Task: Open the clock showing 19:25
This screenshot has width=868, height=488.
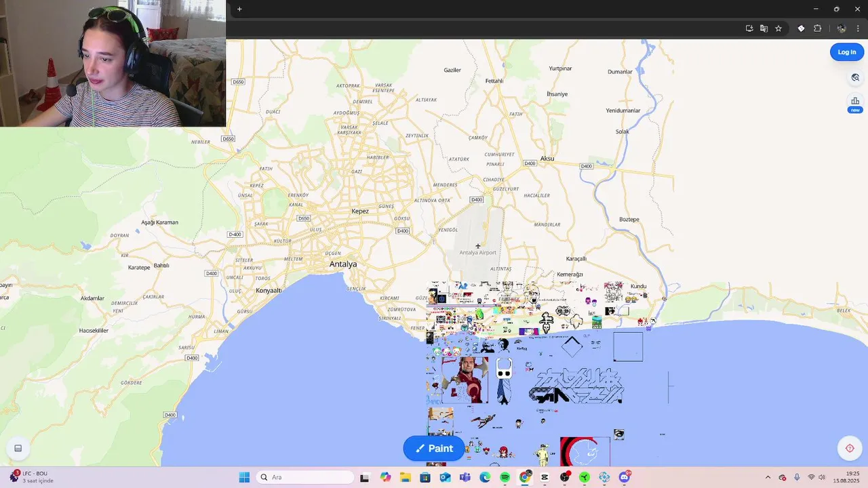Action: tap(848, 477)
